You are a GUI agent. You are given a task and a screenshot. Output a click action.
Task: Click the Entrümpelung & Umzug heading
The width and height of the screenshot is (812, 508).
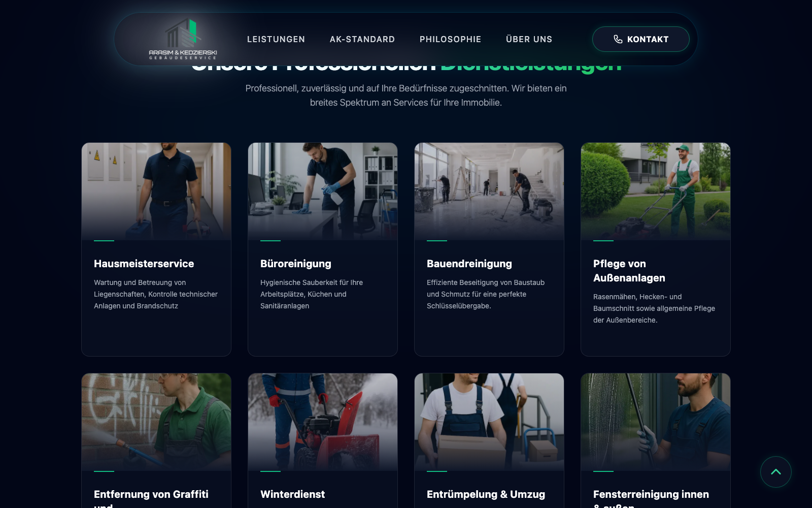coord(486,494)
